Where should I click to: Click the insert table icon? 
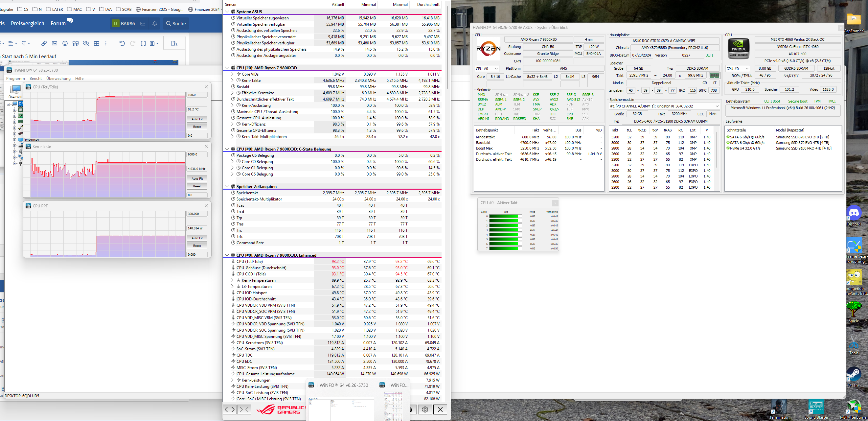[97, 43]
